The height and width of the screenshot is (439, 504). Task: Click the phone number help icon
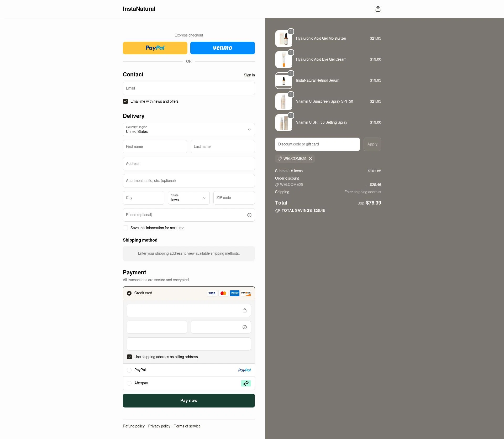click(x=249, y=215)
